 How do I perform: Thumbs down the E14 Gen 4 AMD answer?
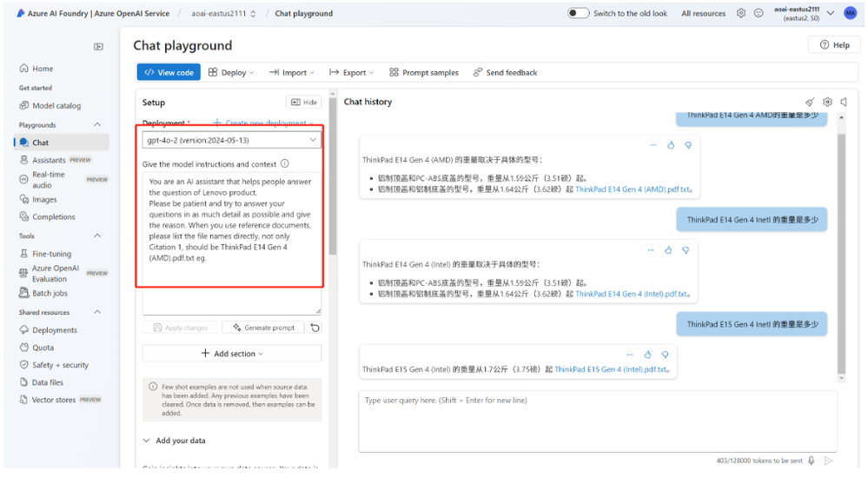tap(688, 146)
